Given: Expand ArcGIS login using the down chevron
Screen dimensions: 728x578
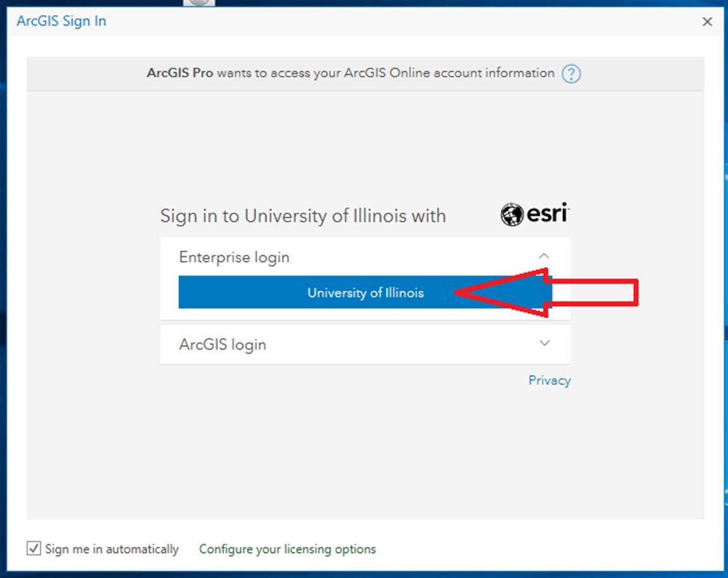Looking at the screenshot, I should [545, 343].
